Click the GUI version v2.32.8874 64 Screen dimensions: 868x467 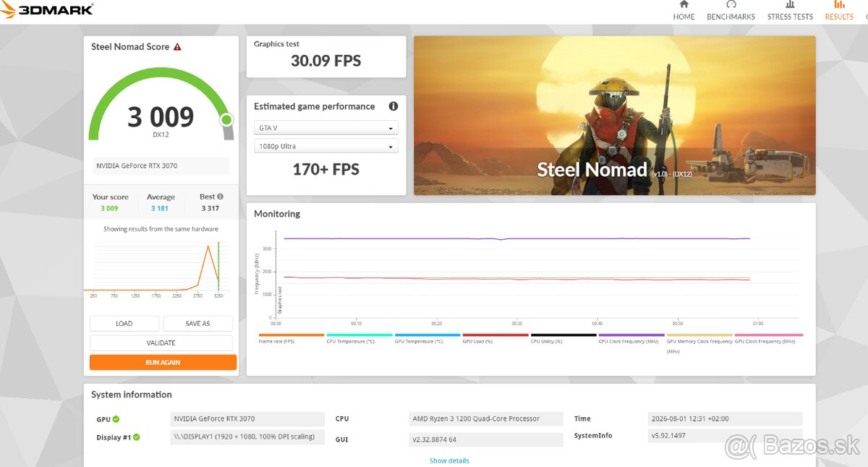485,439
